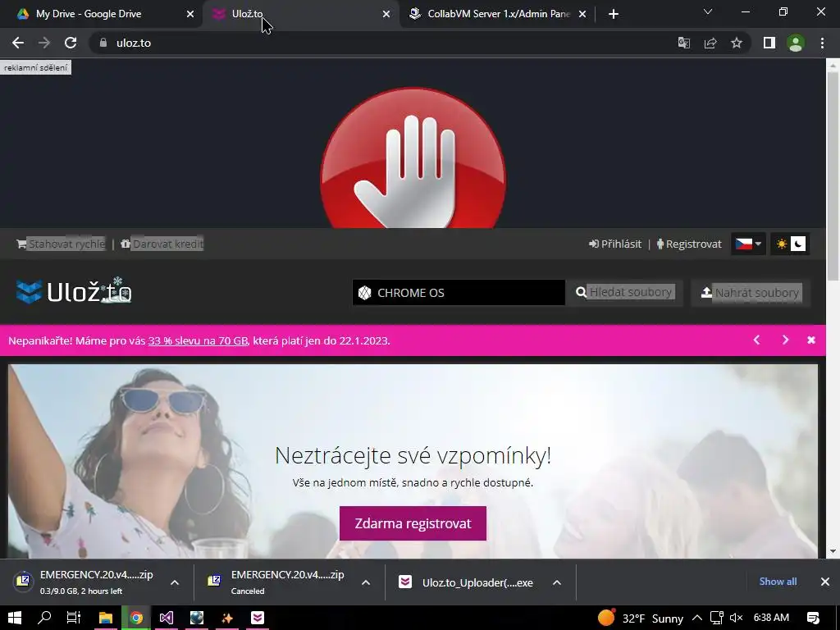840x630 pixels.
Task: Open the Czech flag language dropdown
Action: pos(748,244)
